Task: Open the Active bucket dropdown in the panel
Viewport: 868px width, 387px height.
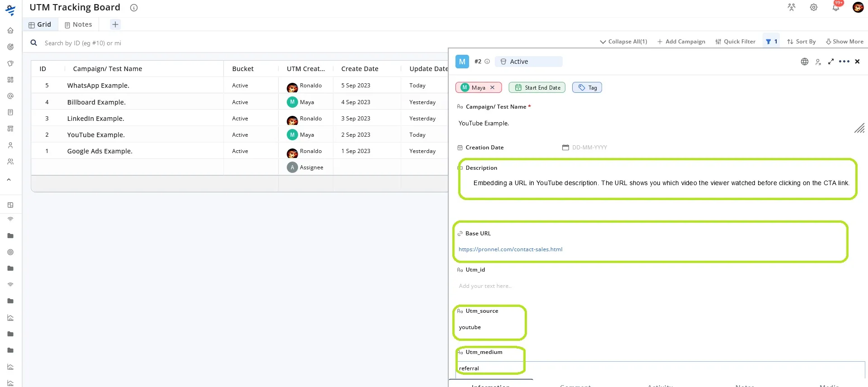Action: tap(529, 62)
